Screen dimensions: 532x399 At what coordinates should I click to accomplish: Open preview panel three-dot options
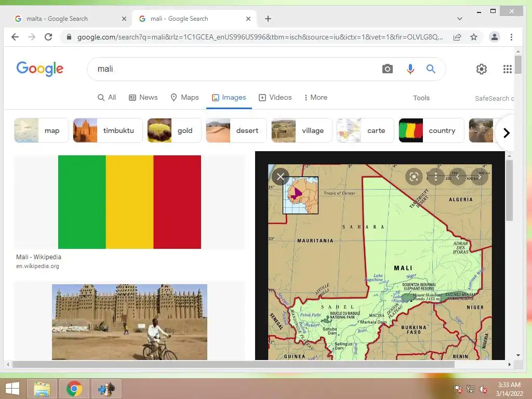(436, 177)
